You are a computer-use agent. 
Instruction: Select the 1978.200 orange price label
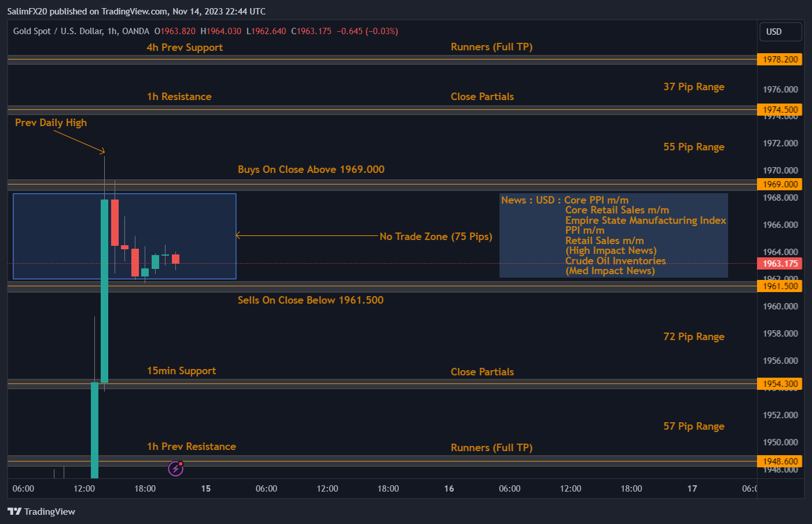(780, 60)
